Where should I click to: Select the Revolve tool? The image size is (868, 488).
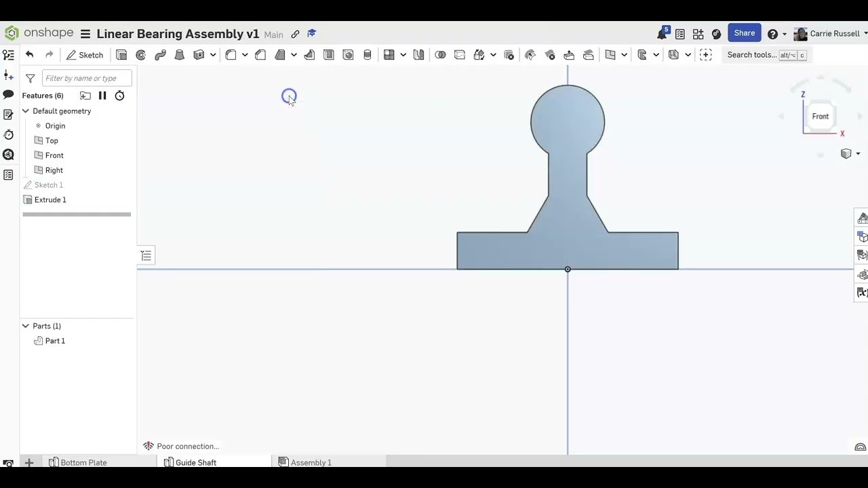click(141, 55)
